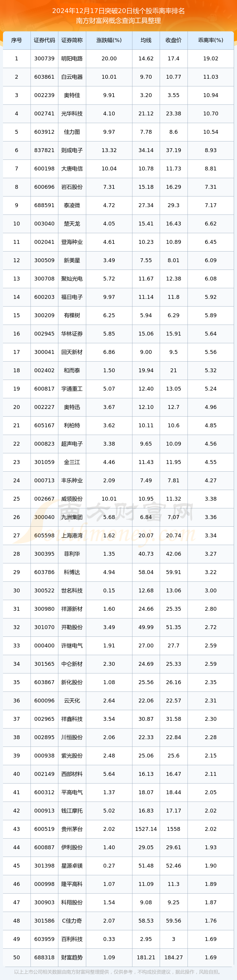Click stock name 岩石股份
Image resolution: width=237 pixels, height=980 pixels.
[x=72, y=187]
